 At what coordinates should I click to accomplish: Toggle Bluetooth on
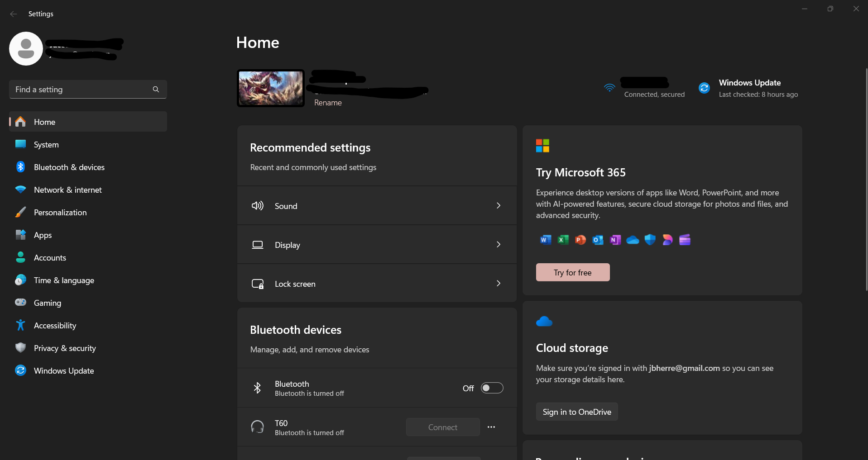[492, 388]
